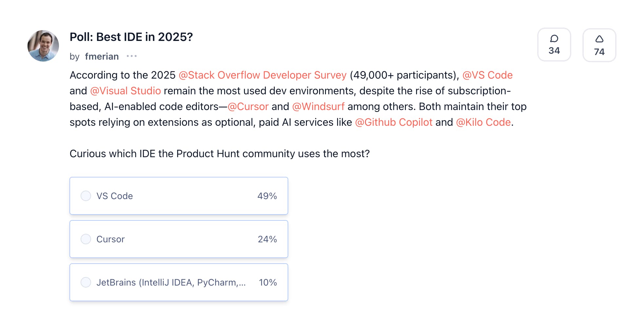644x335 pixels.
Task: Open the @Github Copilot mention link
Action: 394,122
